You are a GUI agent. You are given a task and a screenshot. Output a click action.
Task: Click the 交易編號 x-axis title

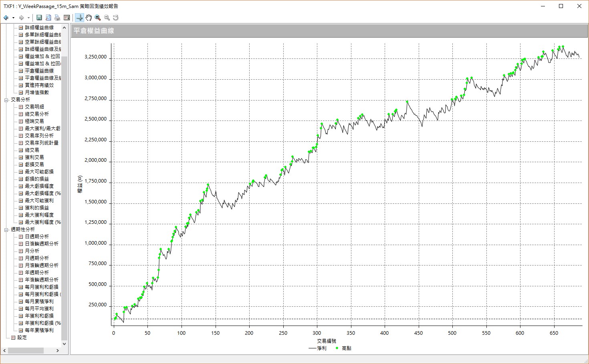(327, 341)
